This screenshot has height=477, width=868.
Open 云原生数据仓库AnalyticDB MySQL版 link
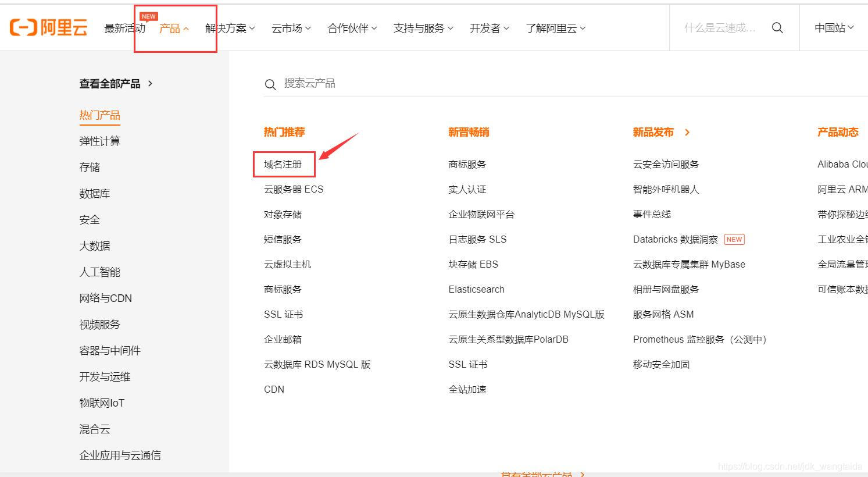click(x=526, y=314)
